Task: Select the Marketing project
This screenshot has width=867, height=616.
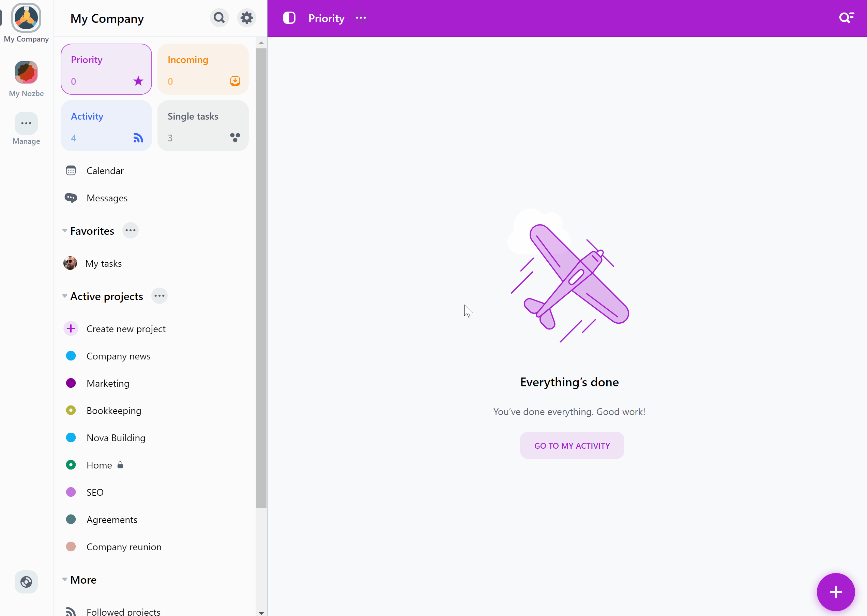Action: (x=107, y=383)
